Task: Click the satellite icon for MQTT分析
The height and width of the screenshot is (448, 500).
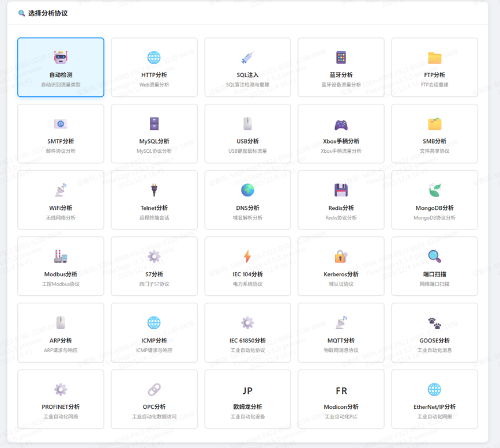Action: coord(341,323)
